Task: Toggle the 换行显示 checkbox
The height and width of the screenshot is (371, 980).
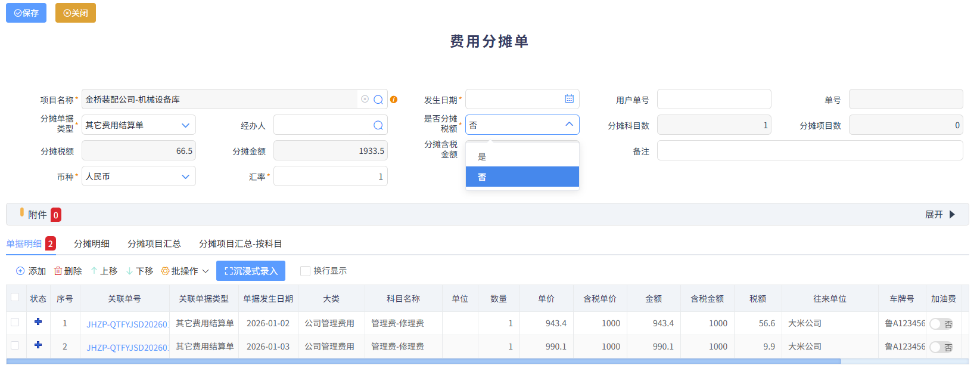Action: pyautogui.click(x=305, y=271)
